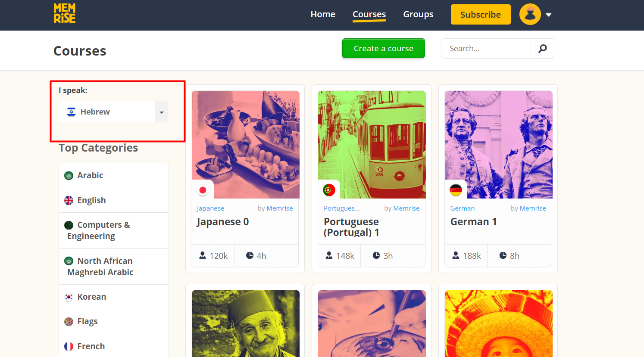This screenshot has height=357, width=644.
Task: Click the Flags category globe icon
Action: coord(69,322)
